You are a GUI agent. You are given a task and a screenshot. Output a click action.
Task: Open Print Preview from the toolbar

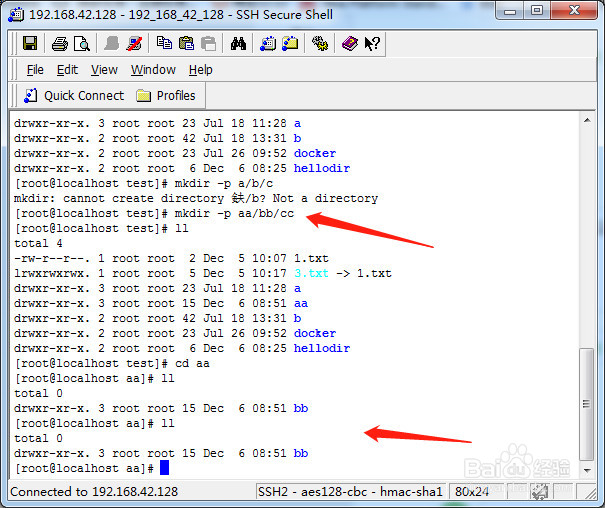point(81,44)
